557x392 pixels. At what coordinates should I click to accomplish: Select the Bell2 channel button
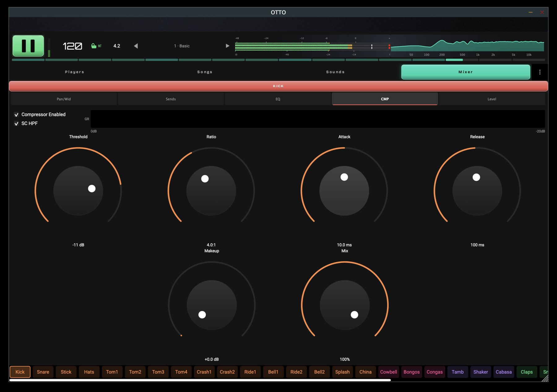[319, 372]
